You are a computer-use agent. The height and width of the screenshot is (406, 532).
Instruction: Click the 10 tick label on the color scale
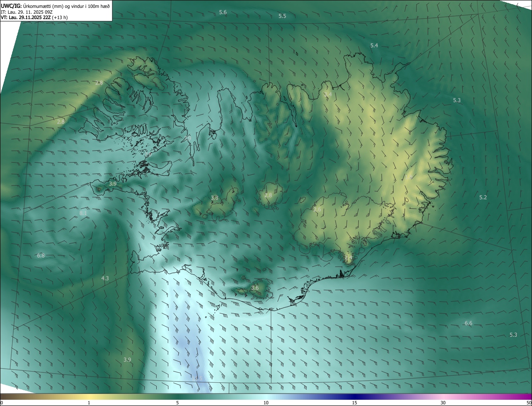(x=266, y=403)
